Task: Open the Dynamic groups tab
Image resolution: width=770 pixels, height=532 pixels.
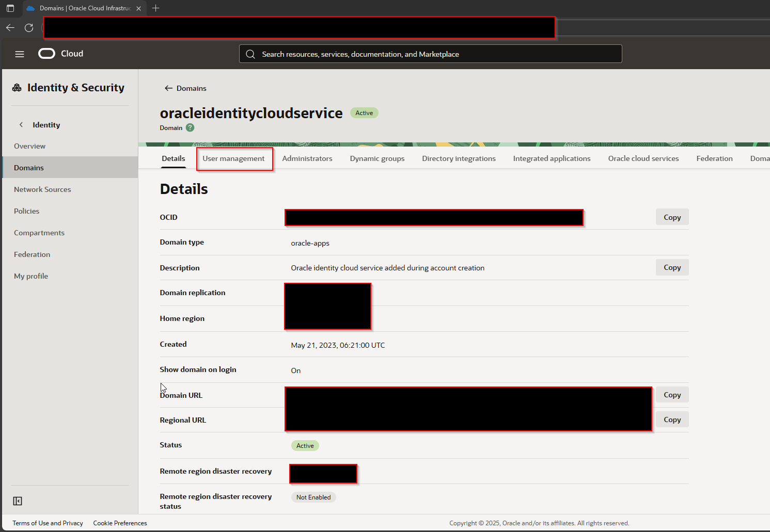Action: tap(377, 158)
